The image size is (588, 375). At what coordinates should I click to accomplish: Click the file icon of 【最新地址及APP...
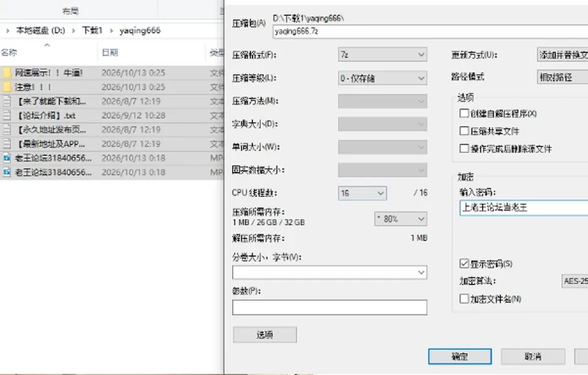click(7, 144)
